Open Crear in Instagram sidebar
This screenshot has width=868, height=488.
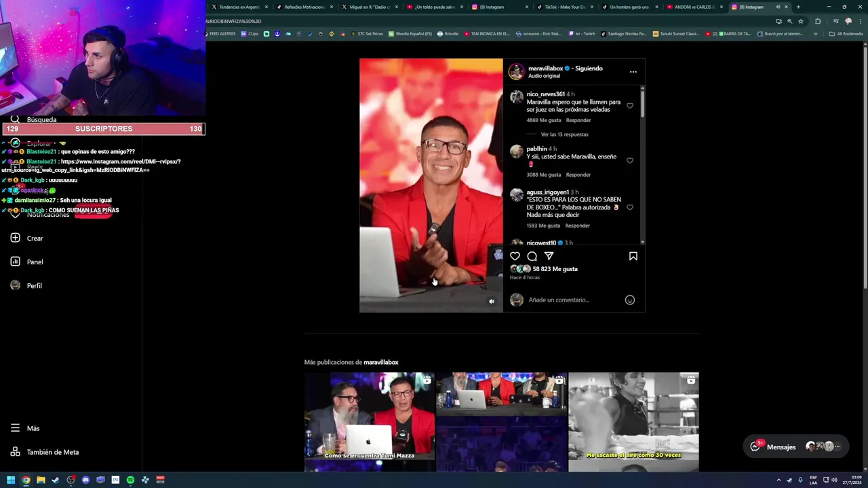point(27,238)
